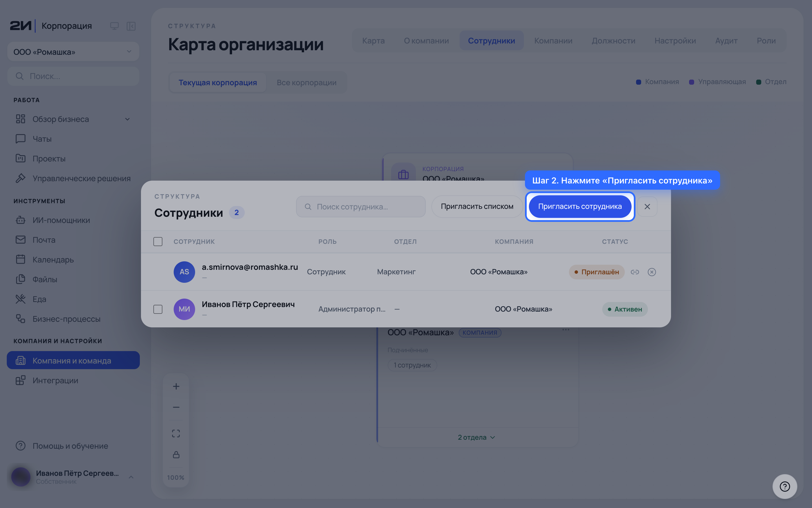Expand the Обзор бизнеса menu
812x508 pixels.
pyautogui.click(x=73, y=119)
